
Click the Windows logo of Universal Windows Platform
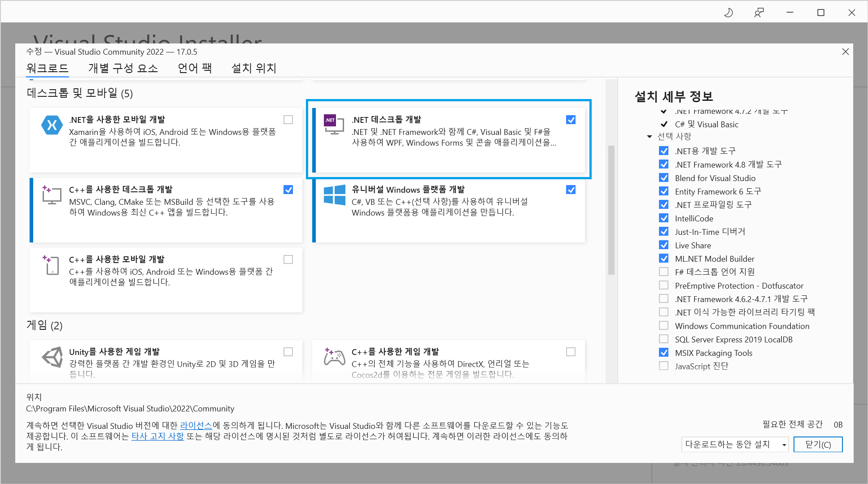tap(335, 195)
